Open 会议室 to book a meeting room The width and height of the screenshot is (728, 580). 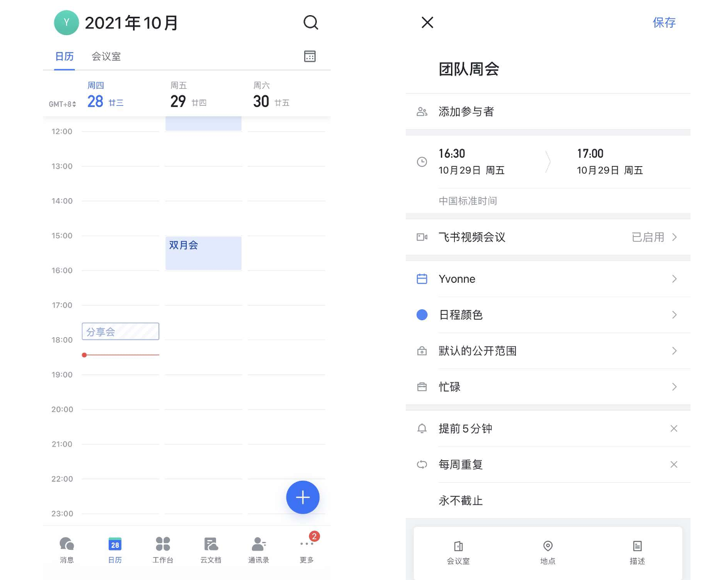[458, 551]
